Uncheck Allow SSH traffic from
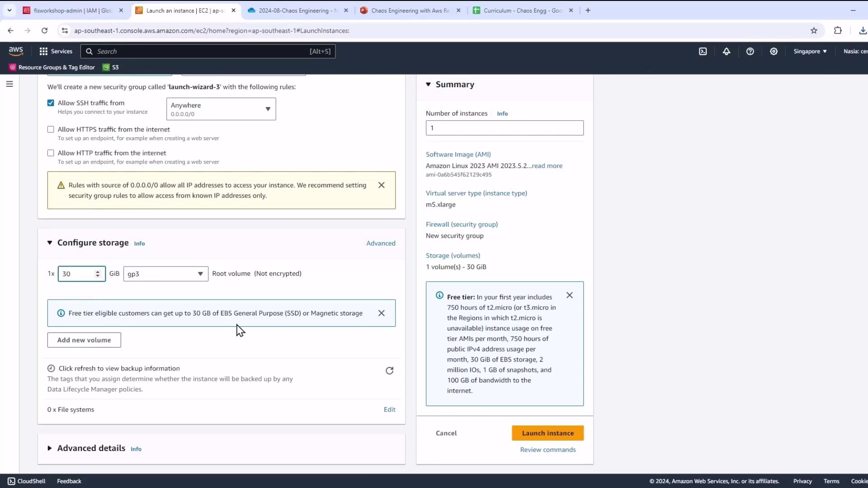Viewport: 868px width, 488px height. point(51,103)
